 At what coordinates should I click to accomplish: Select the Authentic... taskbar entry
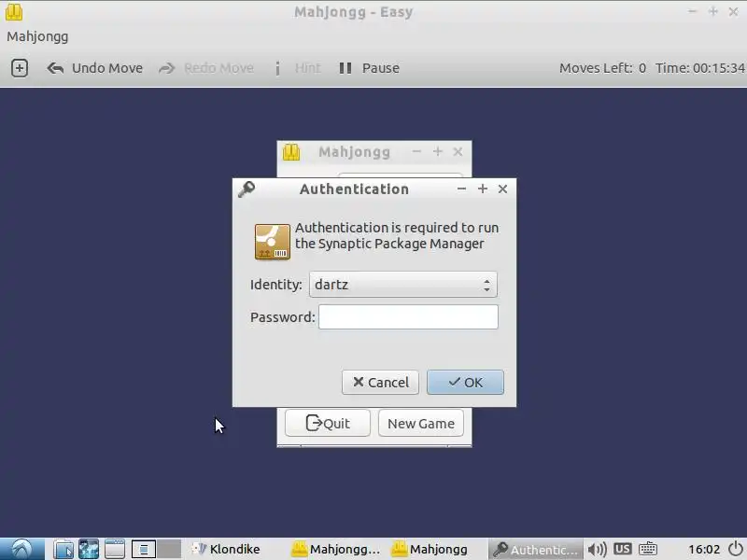pyautogui.click(x=536, y=549)
